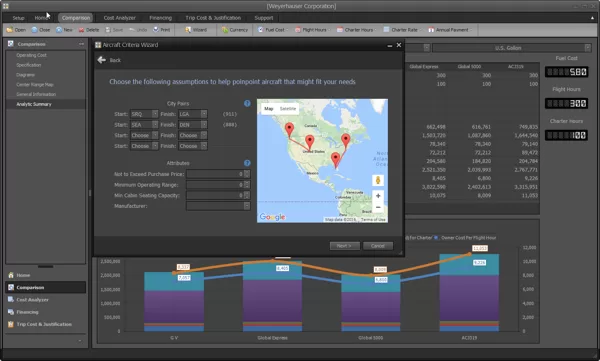Switch to the Cost Analyzer tab
The height and width of the screenshot is (361, 600).
click(x=119, y=18)
